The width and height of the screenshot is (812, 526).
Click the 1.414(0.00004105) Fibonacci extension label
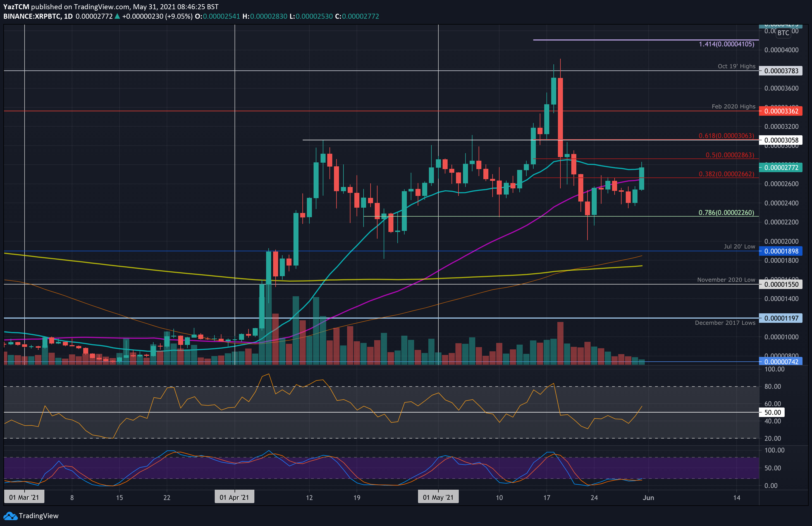[x=726, y=44]
